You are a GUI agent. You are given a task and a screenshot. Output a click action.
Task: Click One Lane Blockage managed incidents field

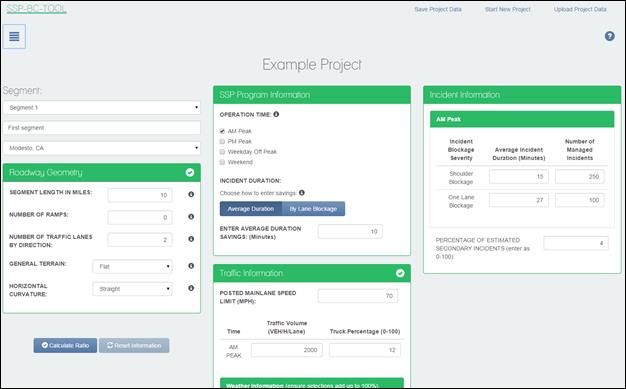pyautogui.click(x=580, y=200)
